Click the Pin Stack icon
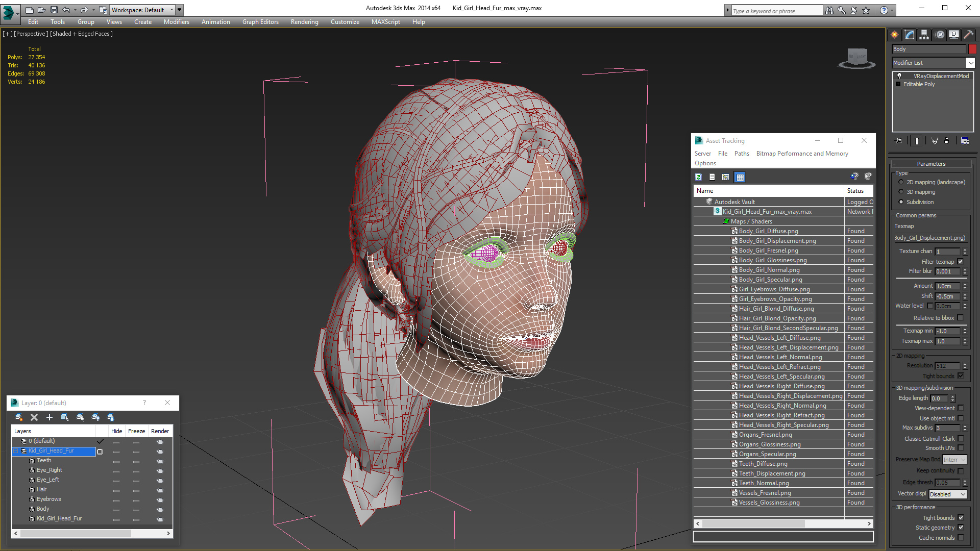Viewport: 980px width, 551px height. [899, 141]
